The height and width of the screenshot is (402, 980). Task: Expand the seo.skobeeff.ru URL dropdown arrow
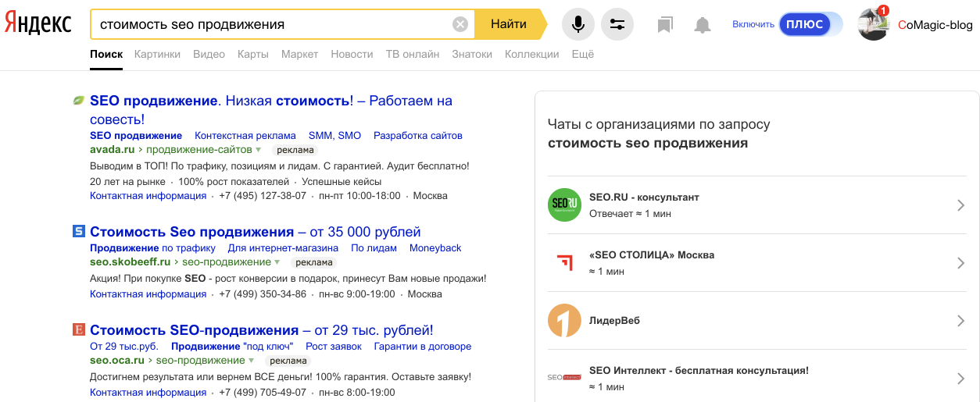(277, 262)
